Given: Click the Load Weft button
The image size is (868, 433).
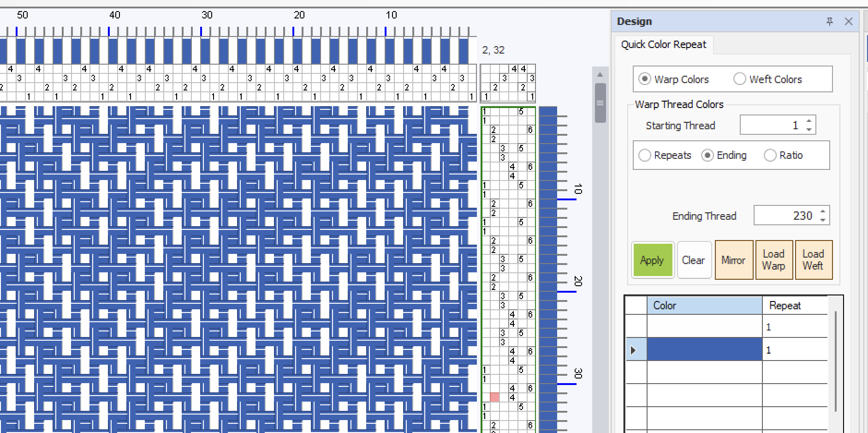Looking at the screenshot, I should (813, 260).
